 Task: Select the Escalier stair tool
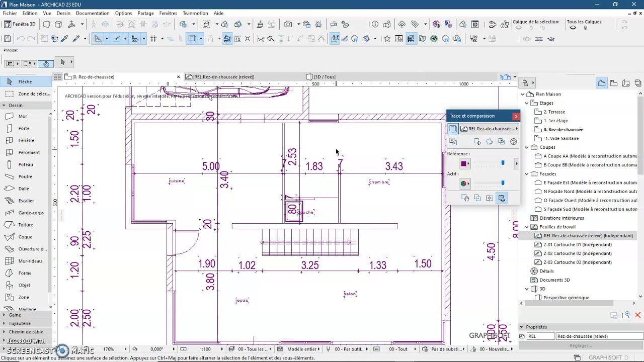coord(26,201)
